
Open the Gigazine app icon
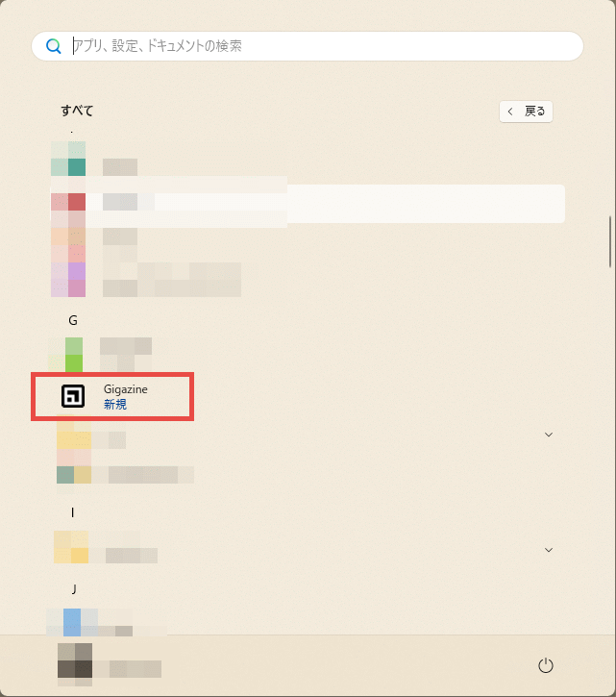tap(73, 396)
